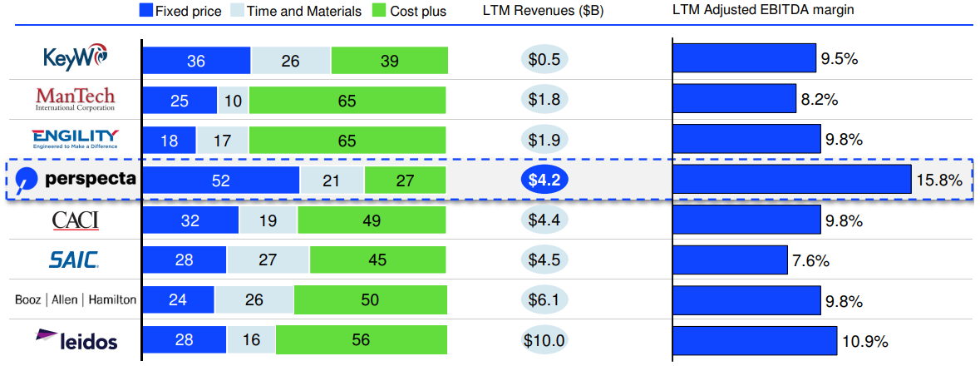Click the "Time and Materials" legend label
The height and width of the screenshot is (366, 980).
tap(303, 12)
